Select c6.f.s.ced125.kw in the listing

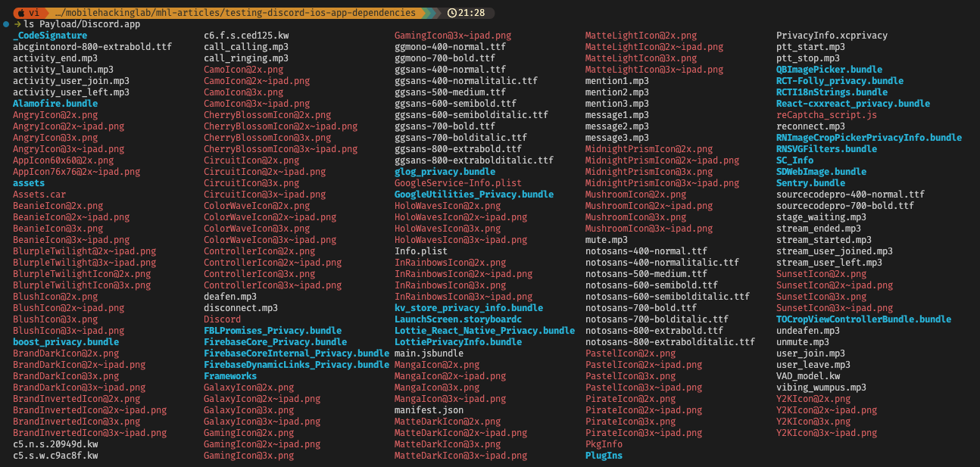click(x=246, y=36)
